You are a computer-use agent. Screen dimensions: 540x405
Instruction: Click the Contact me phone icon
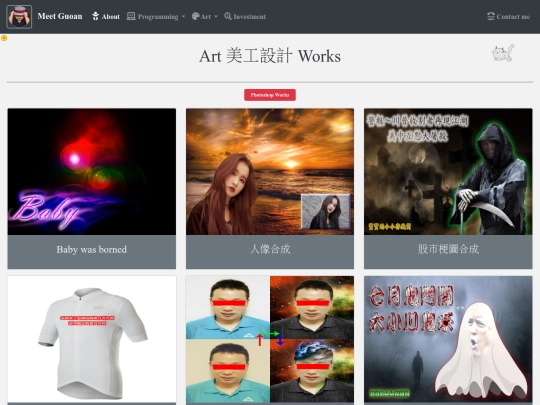[491, 16]
